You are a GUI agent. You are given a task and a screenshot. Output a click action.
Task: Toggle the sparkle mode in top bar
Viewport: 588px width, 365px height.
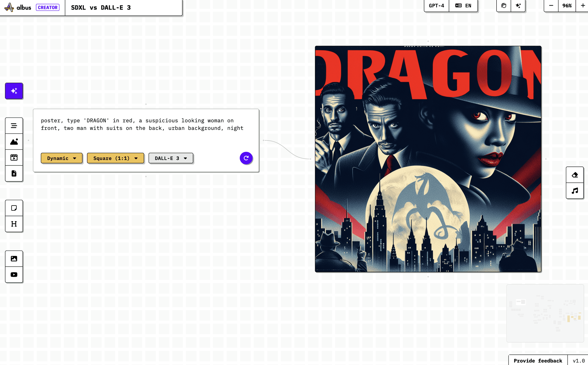[x=518, y=6]
